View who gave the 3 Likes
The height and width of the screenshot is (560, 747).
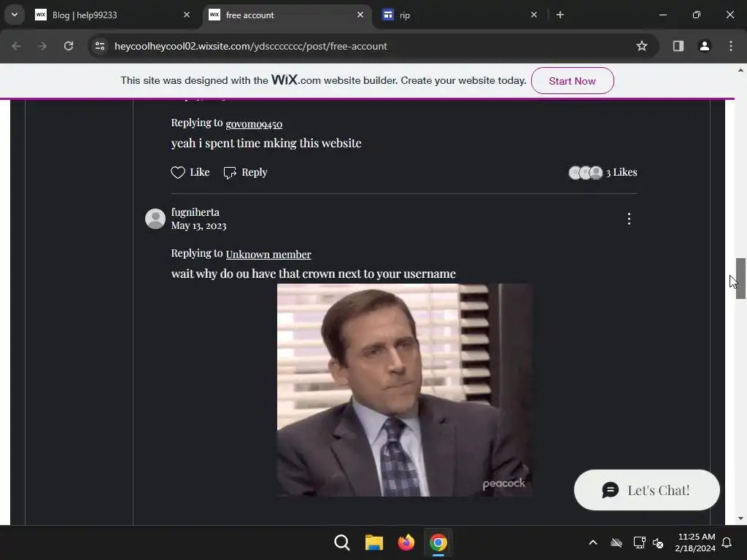[x=603, y=172]
